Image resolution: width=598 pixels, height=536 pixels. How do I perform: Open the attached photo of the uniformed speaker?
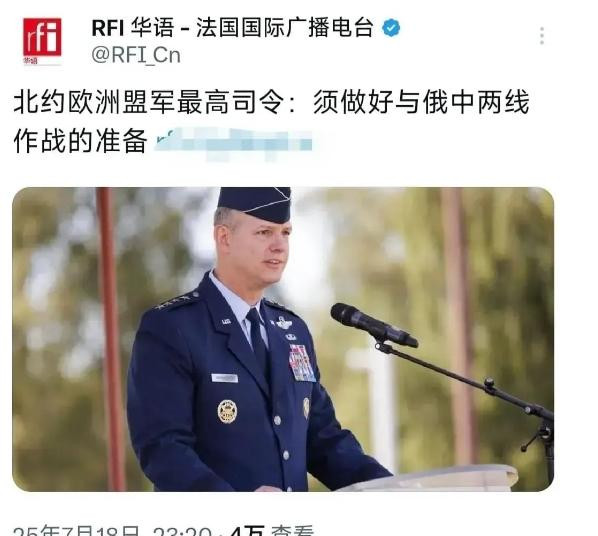[x=283, y=339]
